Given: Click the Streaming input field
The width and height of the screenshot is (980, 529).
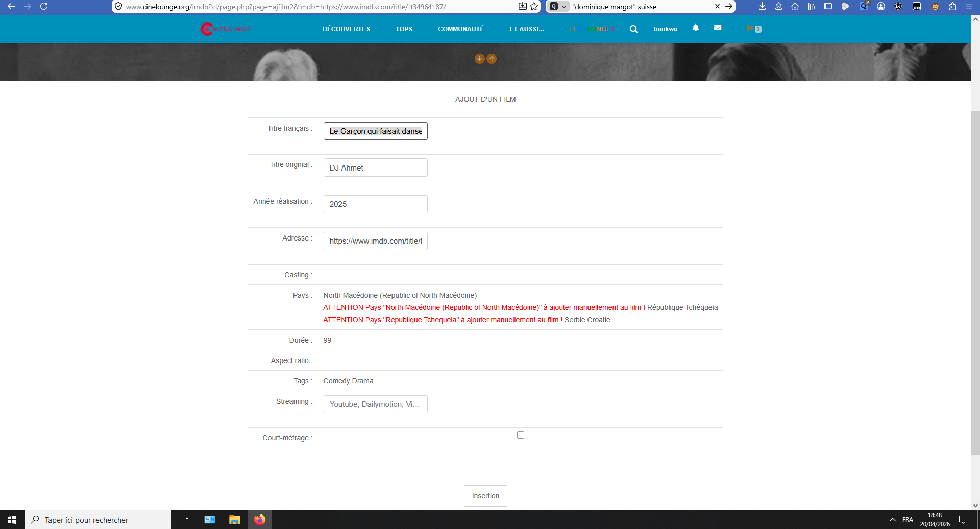Looking at the screenshot, I should pyautogui.click(x=376, y=404).
